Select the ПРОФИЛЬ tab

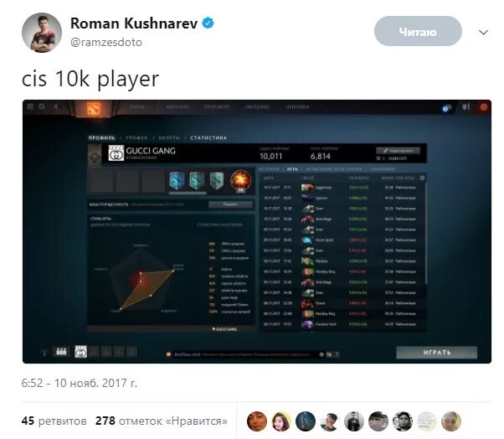click(101, 138)
